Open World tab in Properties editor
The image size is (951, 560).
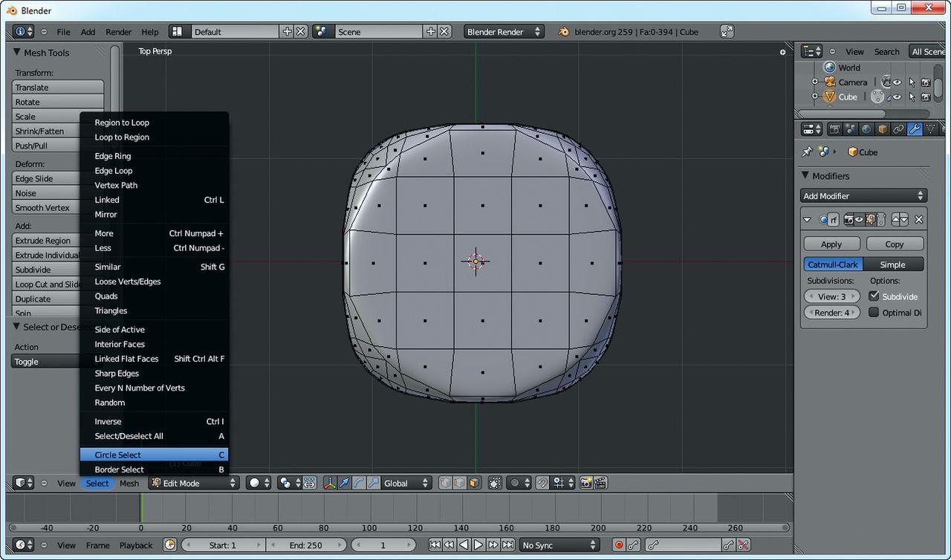coord(866,129)
